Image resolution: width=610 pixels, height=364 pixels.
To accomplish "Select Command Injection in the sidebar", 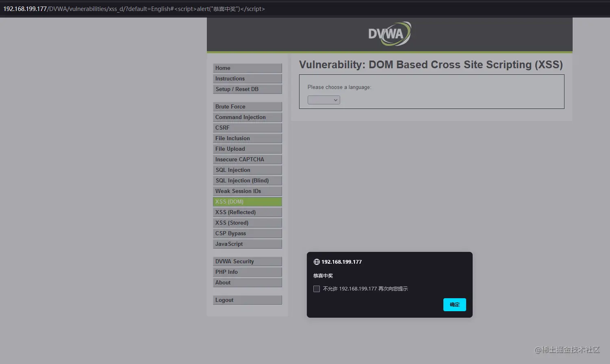I will click(247, 117).
